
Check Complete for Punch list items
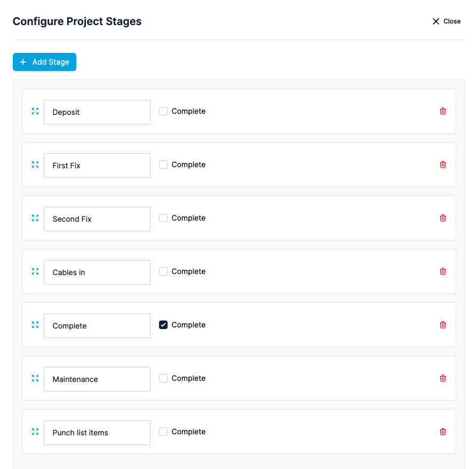[163, 432]
